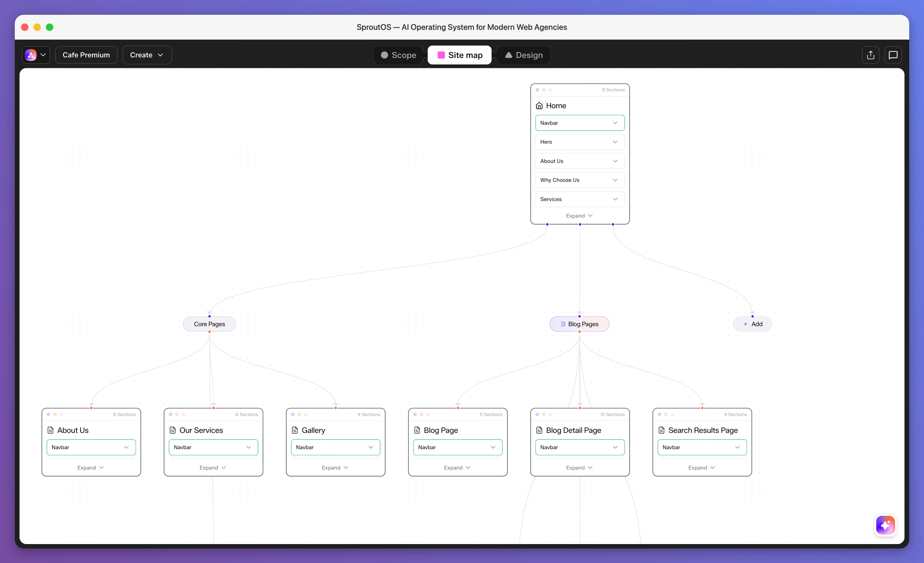Click the 8 Sections label on Home
924x563 pixels.
[613, 90]
